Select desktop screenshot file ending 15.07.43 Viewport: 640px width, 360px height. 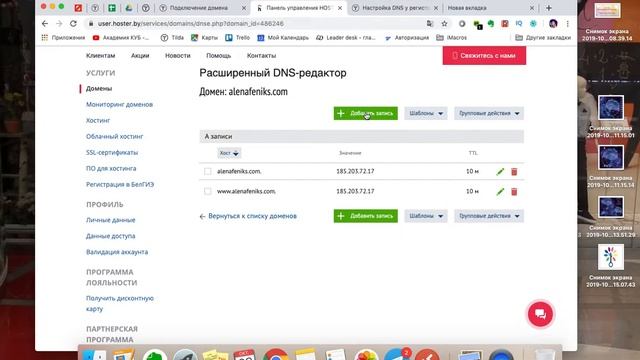[x=611, y=265]
